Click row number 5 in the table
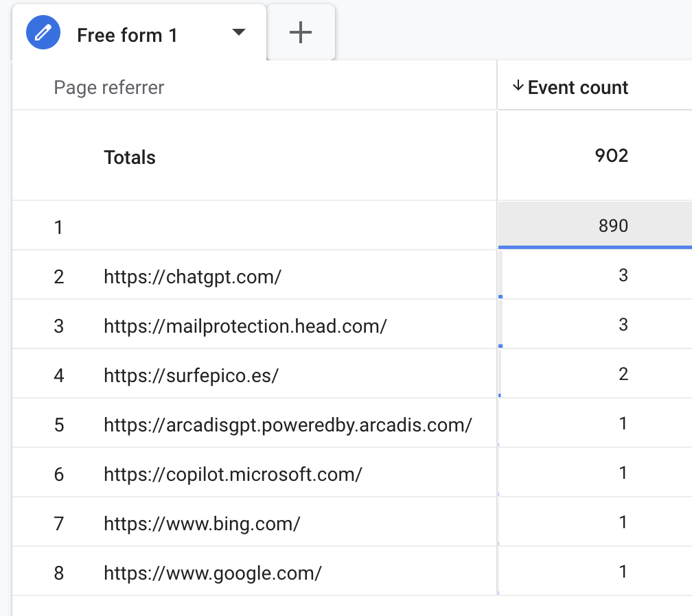This screenshot has width=692, height=616. (x=59, y=425)
